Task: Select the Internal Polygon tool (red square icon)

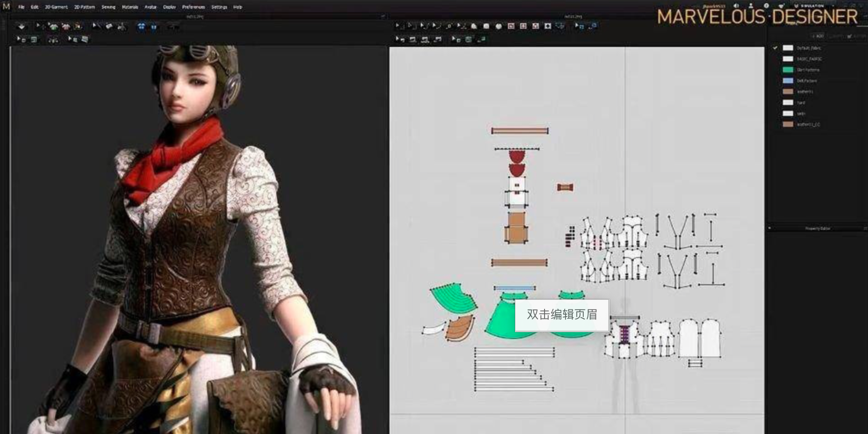Action: click(511, 26)
